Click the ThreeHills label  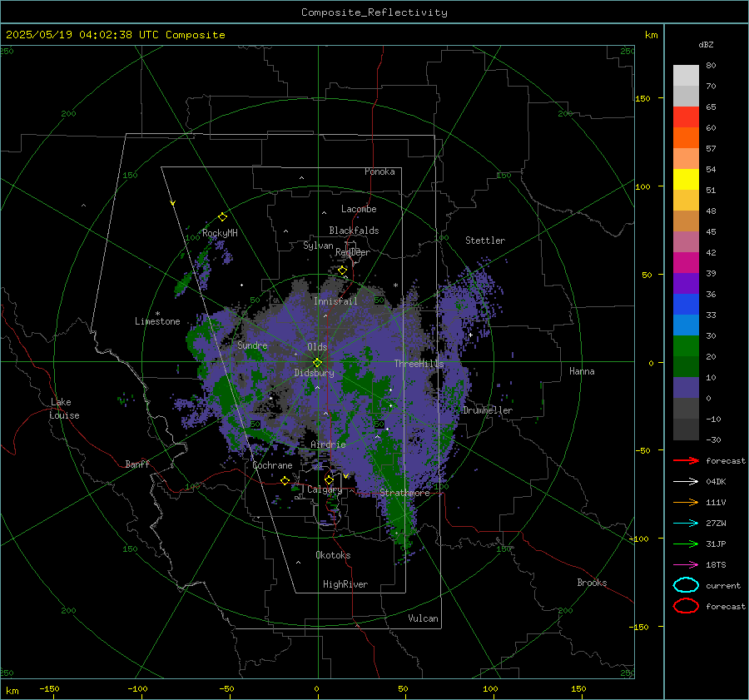[x=419, y=364]
